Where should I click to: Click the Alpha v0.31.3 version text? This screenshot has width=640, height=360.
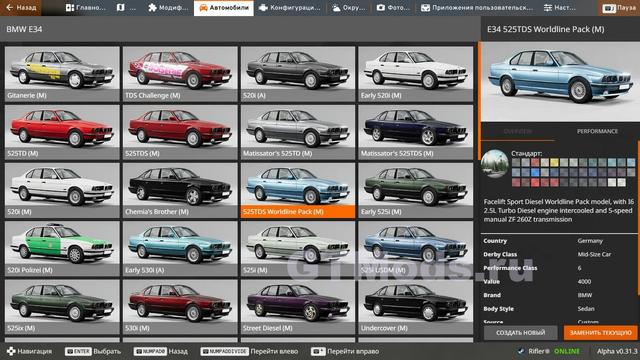(x=617, y=351)
